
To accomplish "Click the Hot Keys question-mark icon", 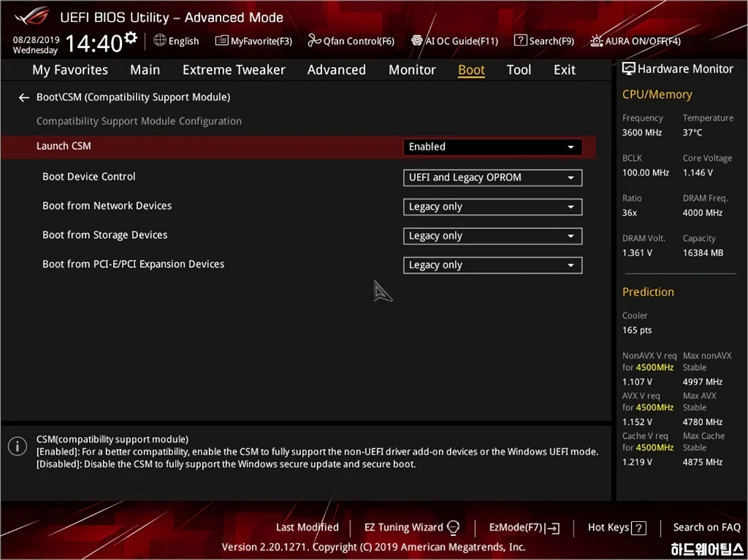I will [638, 528].
